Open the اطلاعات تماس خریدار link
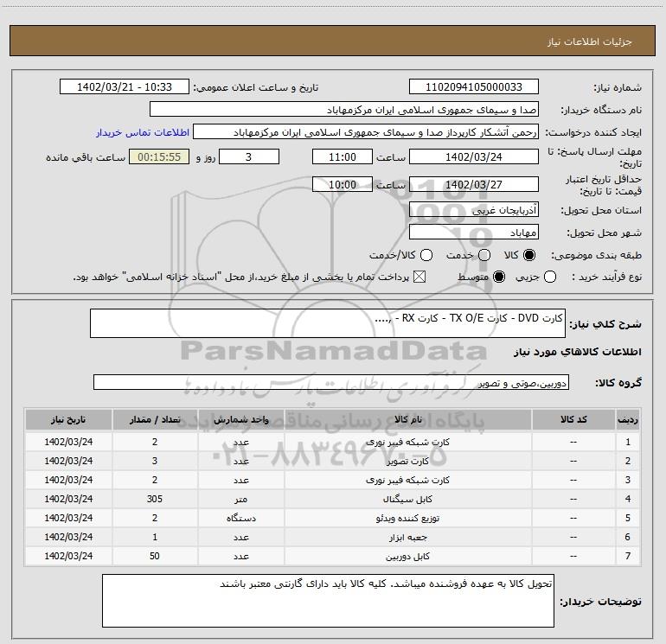 click(143, 132)
